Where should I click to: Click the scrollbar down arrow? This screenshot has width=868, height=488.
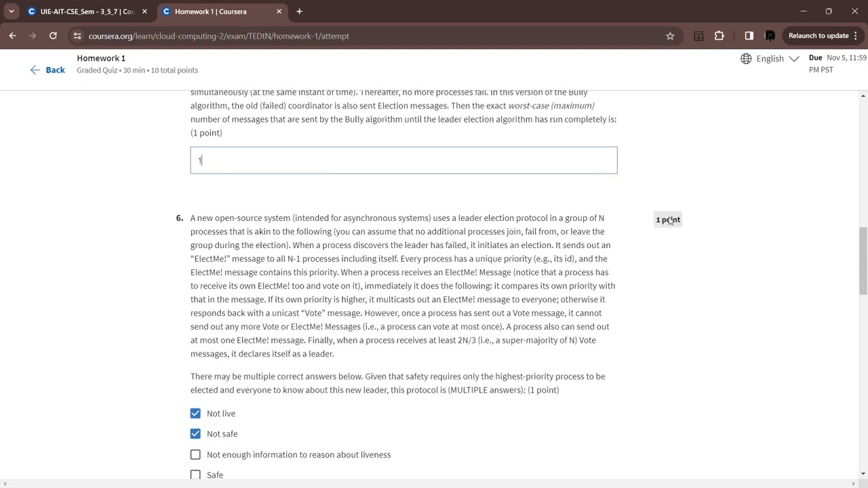[863, 474]
